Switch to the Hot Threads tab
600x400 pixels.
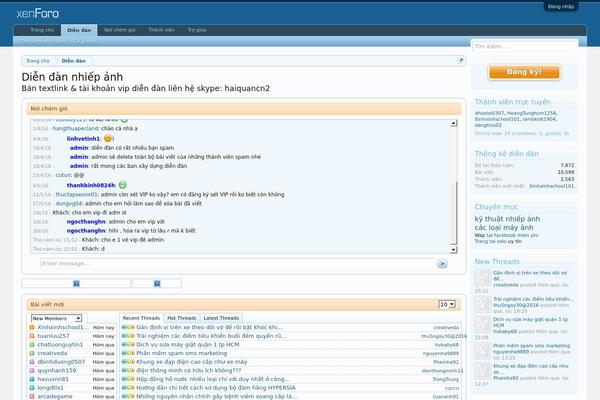pos(182,318)
